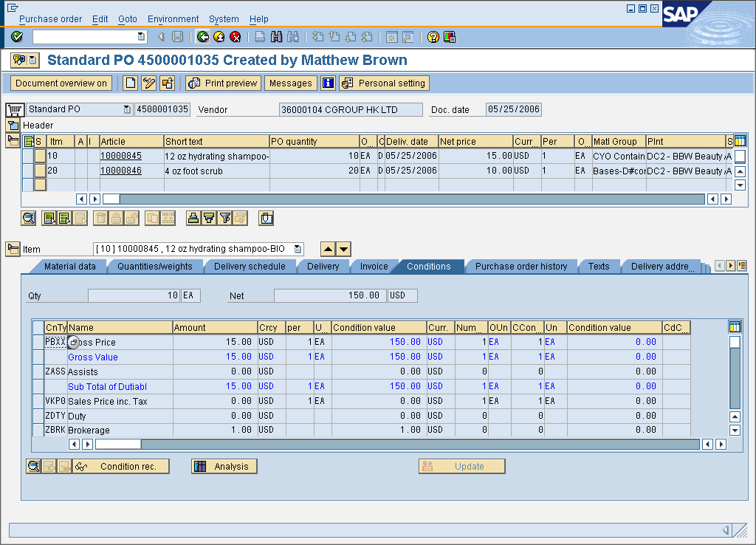Screen dimensions: 756x545
Task: Click the Personal setting button
Action: [384, 83]
